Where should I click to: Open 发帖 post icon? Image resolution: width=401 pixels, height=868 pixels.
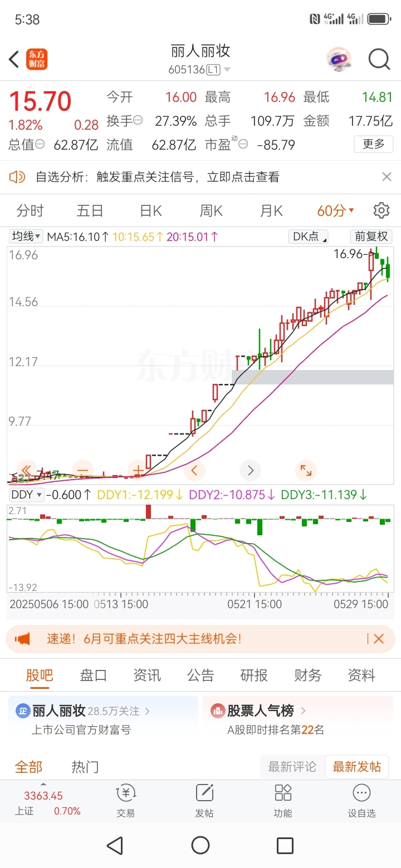pyautogui.click(x=204, y=801)
